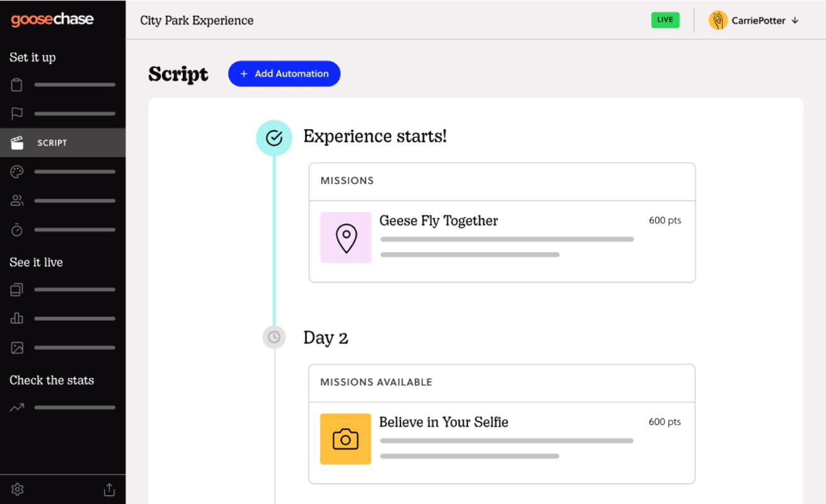
Task: Click the Goosechase logo
Action: click(52, 20)
